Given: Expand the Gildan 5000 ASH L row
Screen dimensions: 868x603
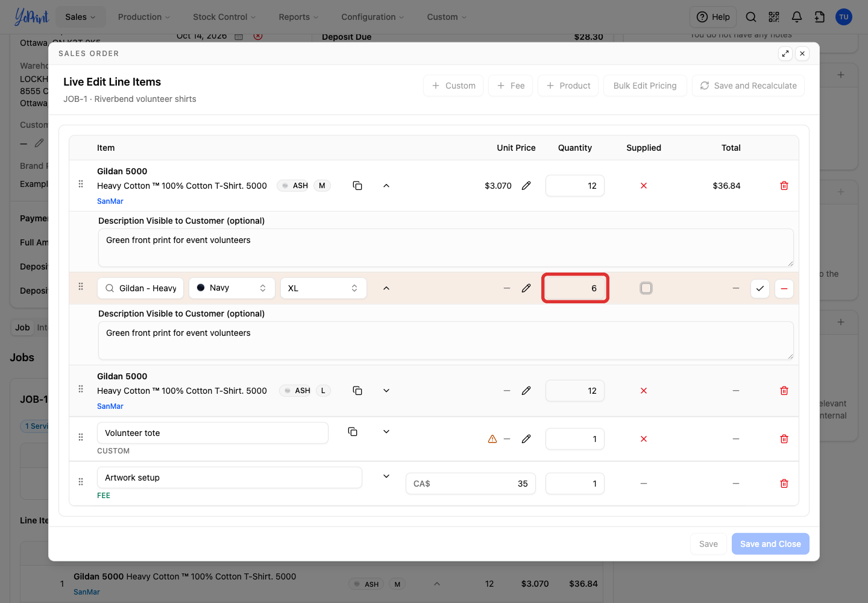Looking at the screenshot, I should click(386, 391).
